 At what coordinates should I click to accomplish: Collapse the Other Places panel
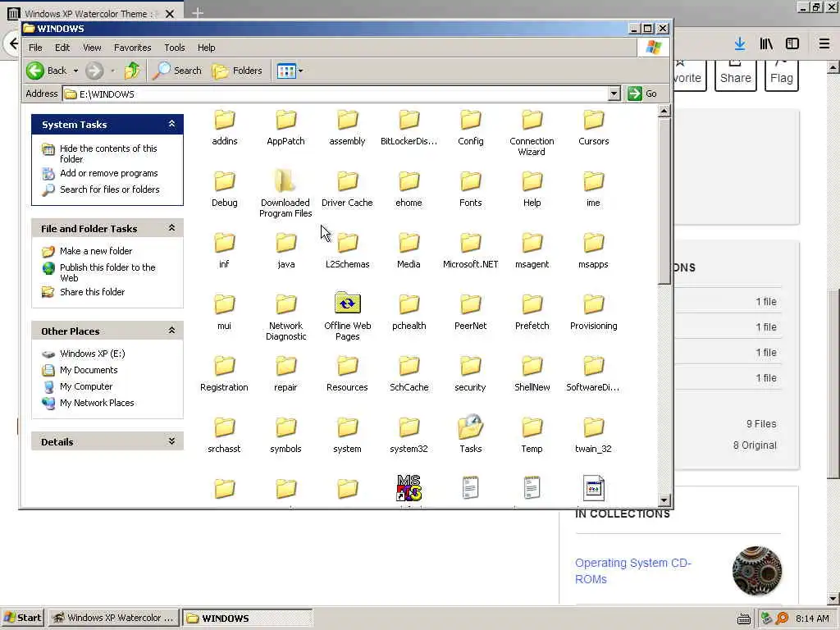point(171,331)
